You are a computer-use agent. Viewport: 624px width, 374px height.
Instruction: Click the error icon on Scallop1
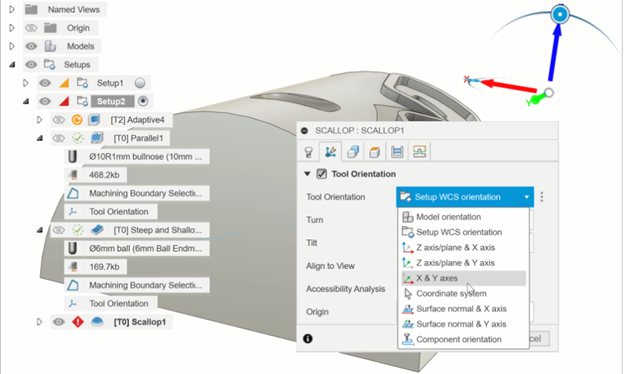[x=78, y=321]
